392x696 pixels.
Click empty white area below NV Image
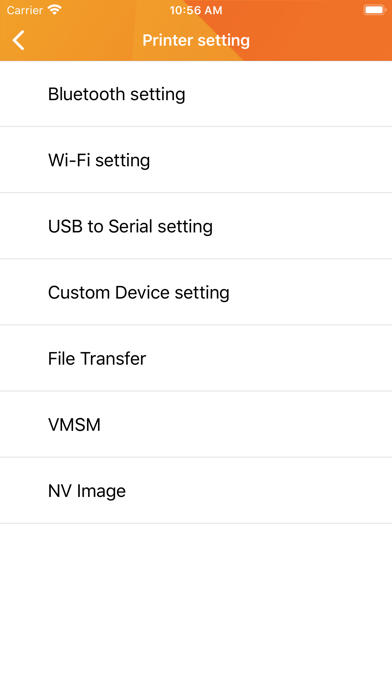click(196, 608)
